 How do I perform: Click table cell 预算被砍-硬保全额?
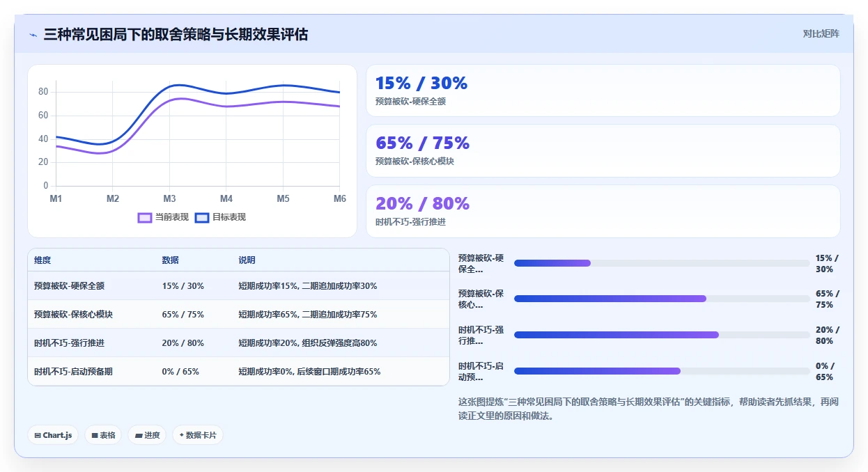pos(69,286)
